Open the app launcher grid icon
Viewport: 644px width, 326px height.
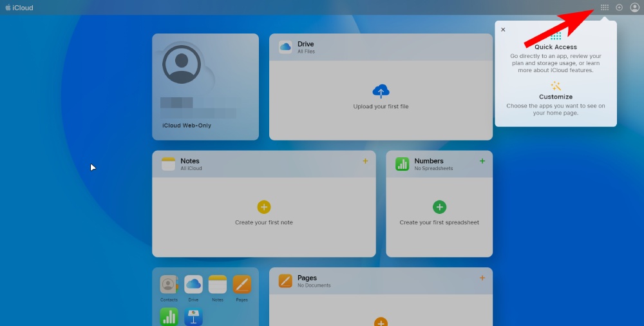[x=604, y=8]
